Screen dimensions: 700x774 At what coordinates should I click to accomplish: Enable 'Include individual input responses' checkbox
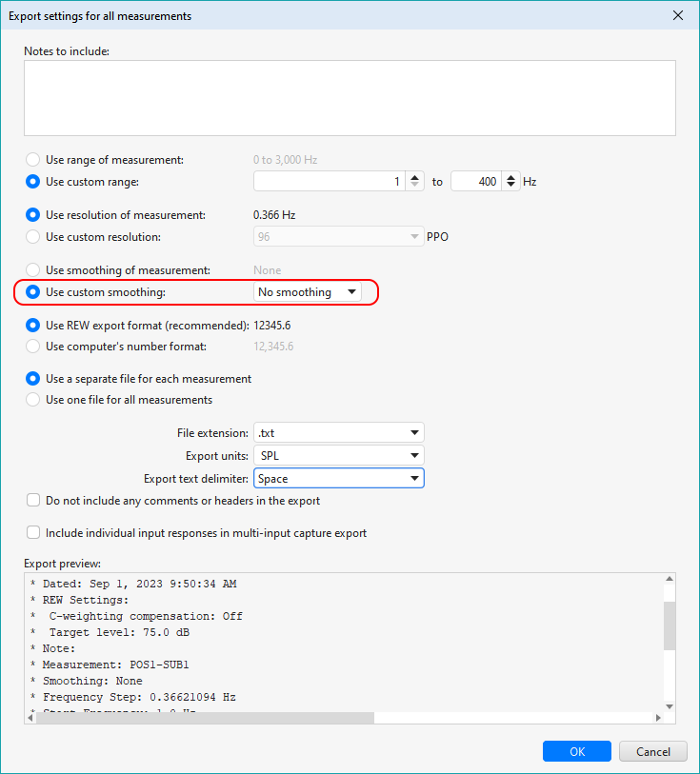(33, 532)
